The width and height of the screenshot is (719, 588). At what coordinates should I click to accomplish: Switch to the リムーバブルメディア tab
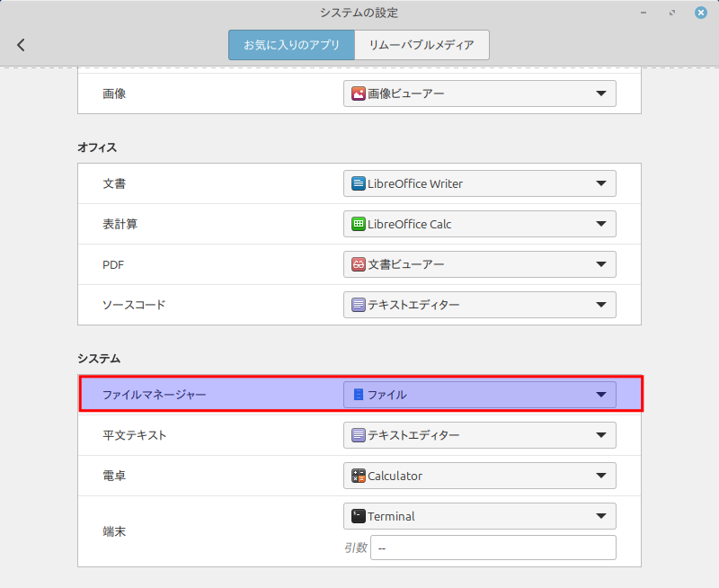pyautogui.click(x=422, y=45)
